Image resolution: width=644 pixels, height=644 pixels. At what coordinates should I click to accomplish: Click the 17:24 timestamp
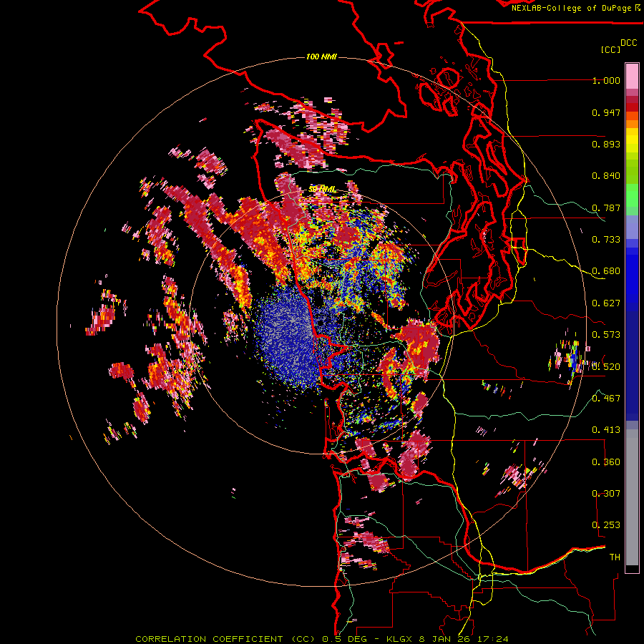click(492, 639)
